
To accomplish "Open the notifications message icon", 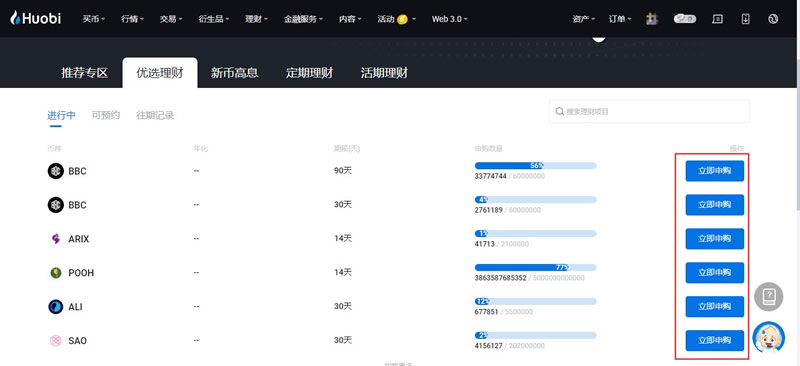I will (717, 19).
